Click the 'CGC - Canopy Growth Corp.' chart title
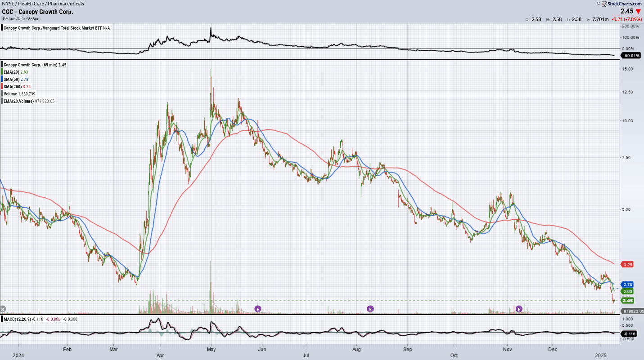644x360 pixels. tap(37, 11)
